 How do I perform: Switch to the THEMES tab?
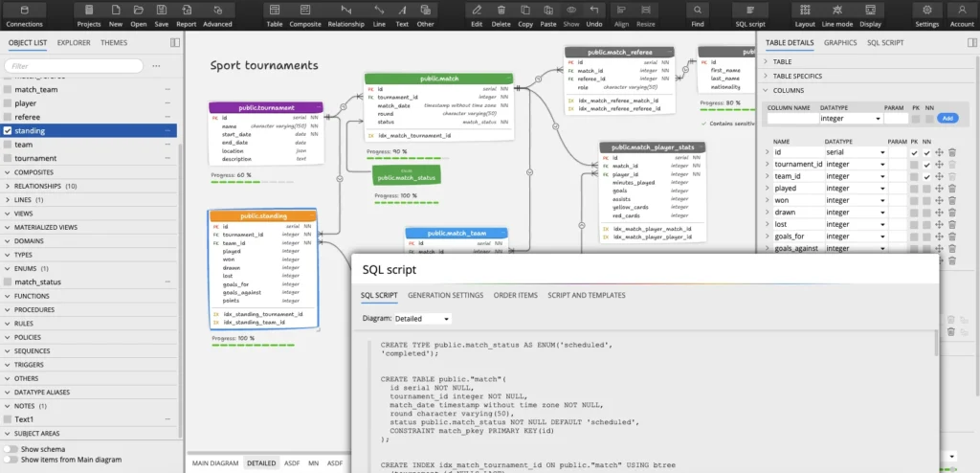[x=114, y=42]
